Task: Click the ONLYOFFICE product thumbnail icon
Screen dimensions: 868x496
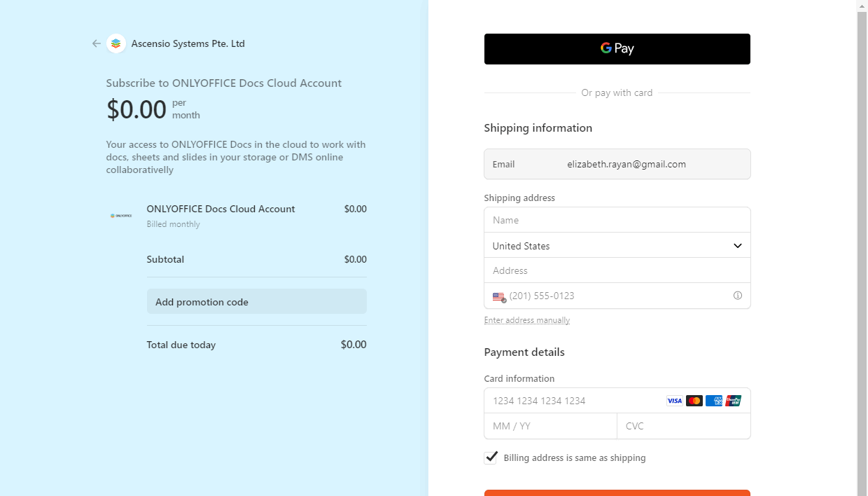Action: tap(120, 216)
